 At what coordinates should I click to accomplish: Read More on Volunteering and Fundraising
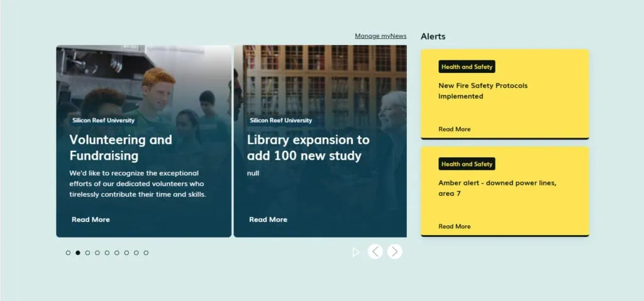(91, 219)
